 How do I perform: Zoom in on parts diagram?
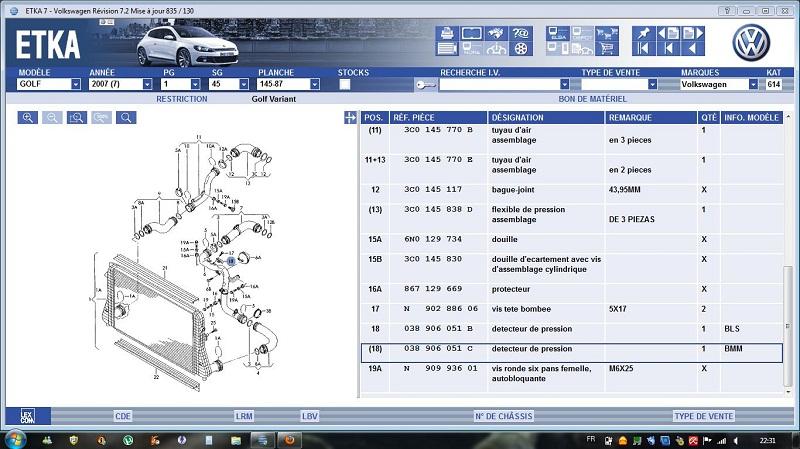pyautogui.click(x=28, y=118)
